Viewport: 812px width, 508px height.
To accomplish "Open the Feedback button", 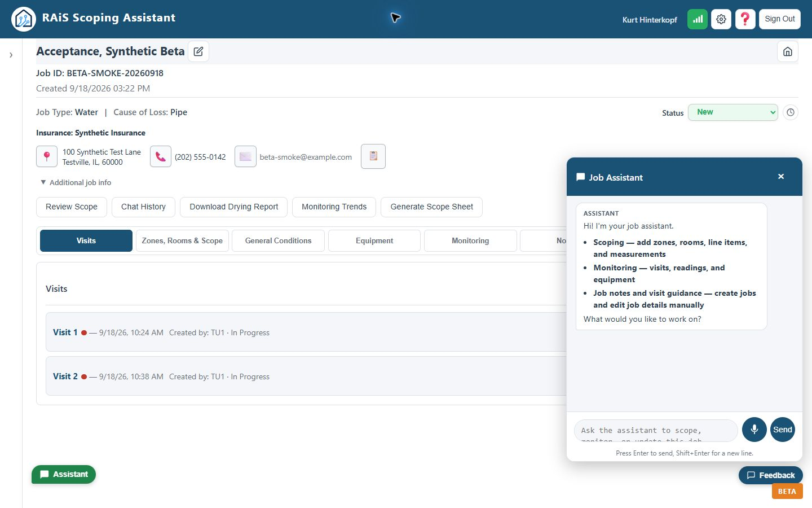I will (771, 475).
